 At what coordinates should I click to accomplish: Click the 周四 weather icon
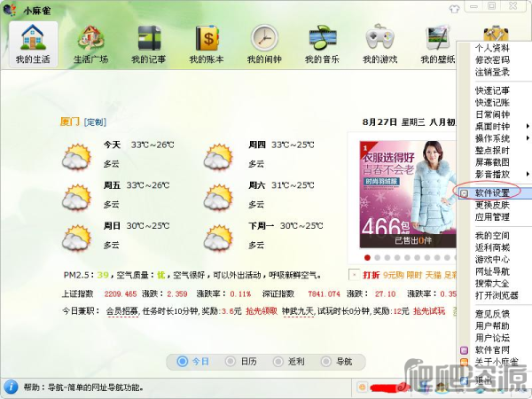click(x=218, y=157)
